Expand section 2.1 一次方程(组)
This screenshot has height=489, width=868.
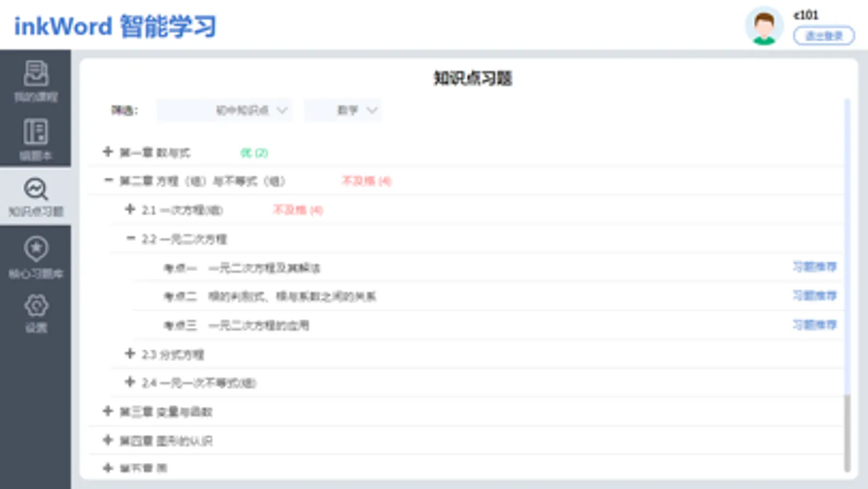(x=130, y=209)
